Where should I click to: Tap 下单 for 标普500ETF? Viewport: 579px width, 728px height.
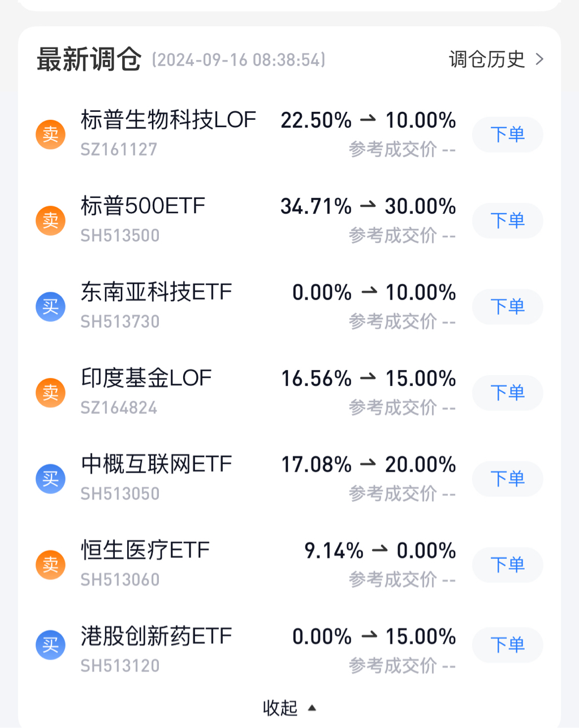[507, 220]
